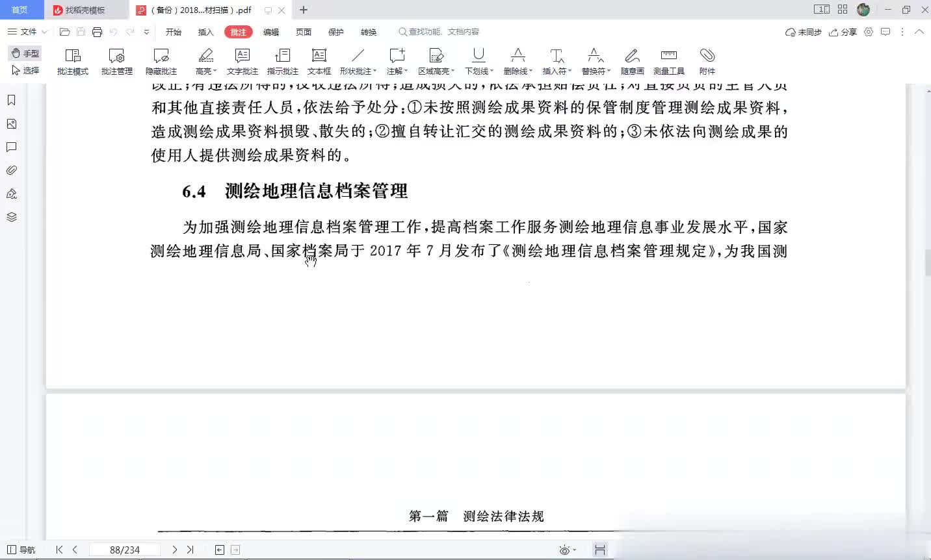Viewport: 931px width, 560px height.
Task: Switch to the 编辑 ribbon tab
Action: click(271, 32)
